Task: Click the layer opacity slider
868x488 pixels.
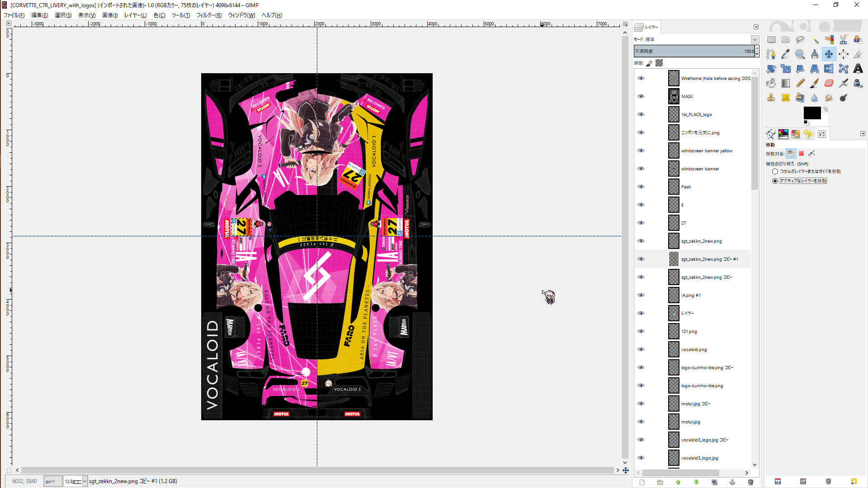Action: click(694, 51)
